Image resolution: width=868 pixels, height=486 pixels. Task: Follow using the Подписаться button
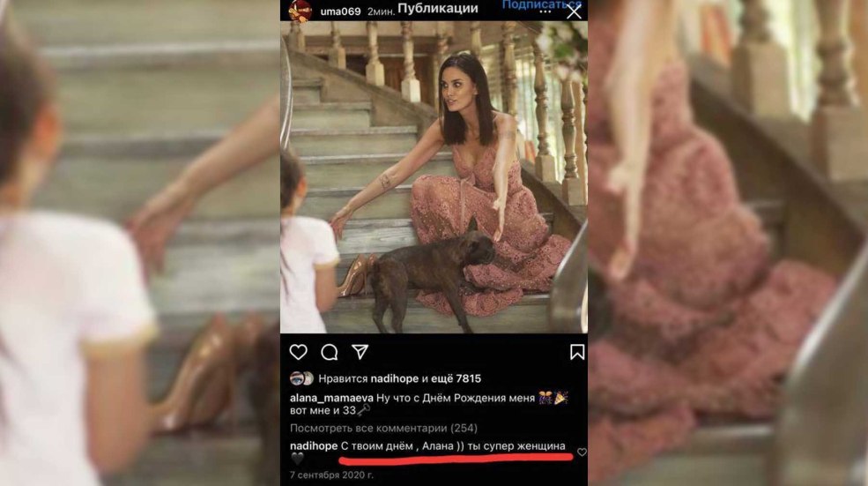click(x=541, y=5)
